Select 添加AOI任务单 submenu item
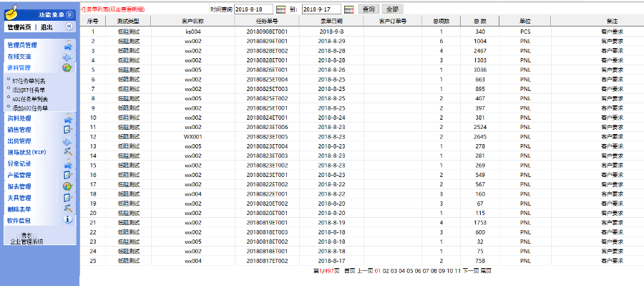Screen dimensions: 644x286 30,108
